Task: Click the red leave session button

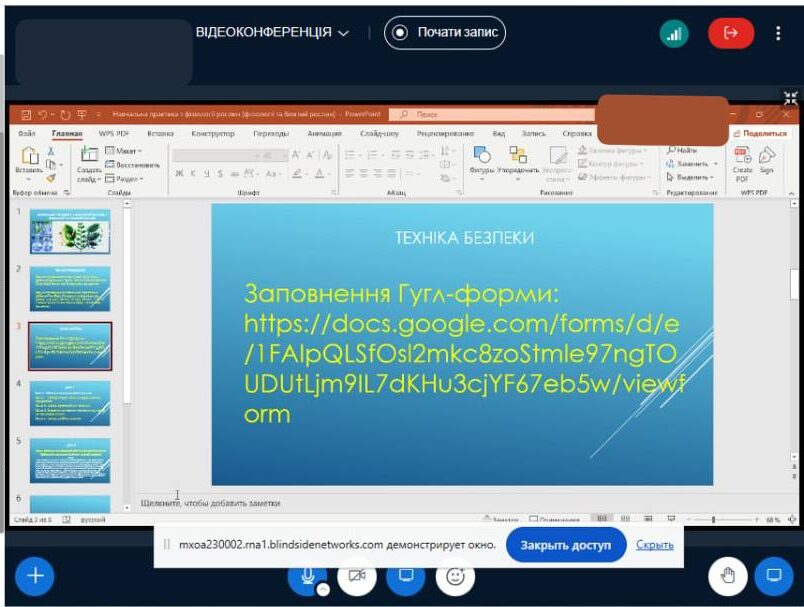Action: click(731, 33)
